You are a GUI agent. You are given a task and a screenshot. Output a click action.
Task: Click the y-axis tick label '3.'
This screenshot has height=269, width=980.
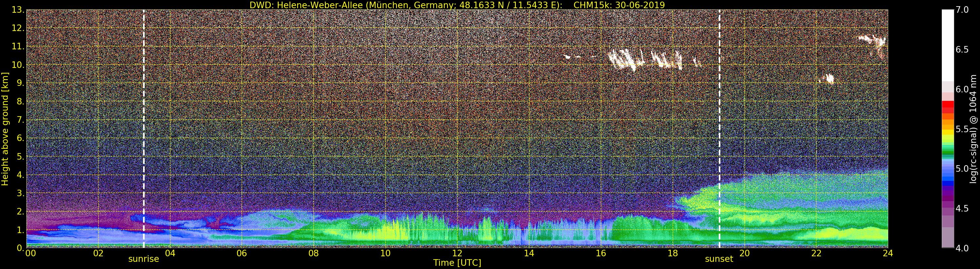[x=20, y=193]
